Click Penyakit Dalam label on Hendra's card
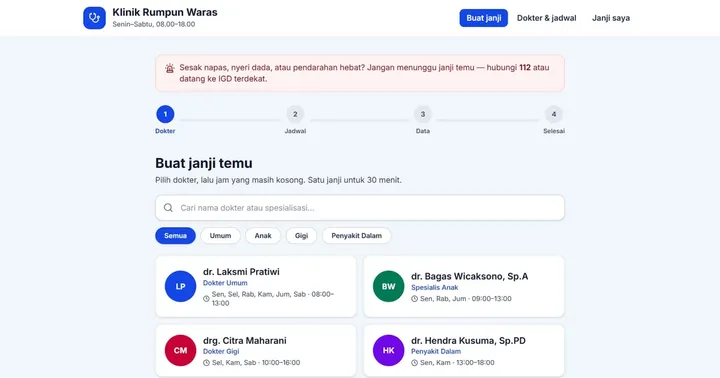The height and width of the screenshot is (378, 720). pos(436,351)
